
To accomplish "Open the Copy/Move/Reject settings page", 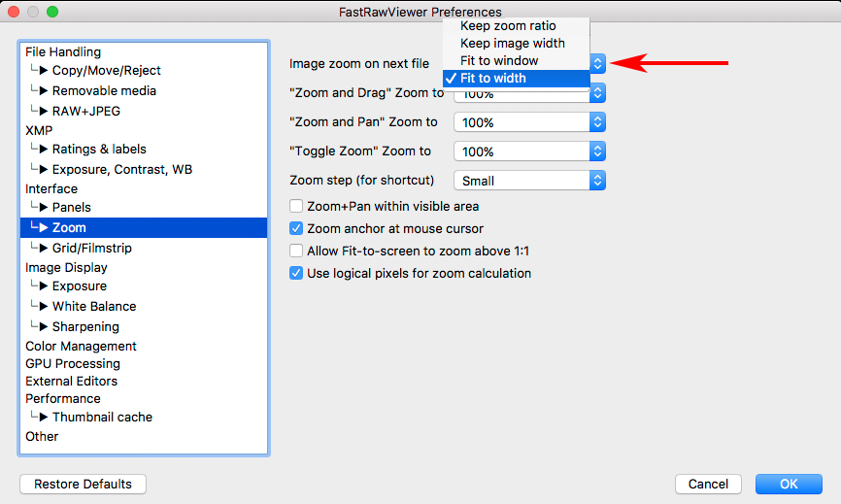I will click(x=106, y=70).
